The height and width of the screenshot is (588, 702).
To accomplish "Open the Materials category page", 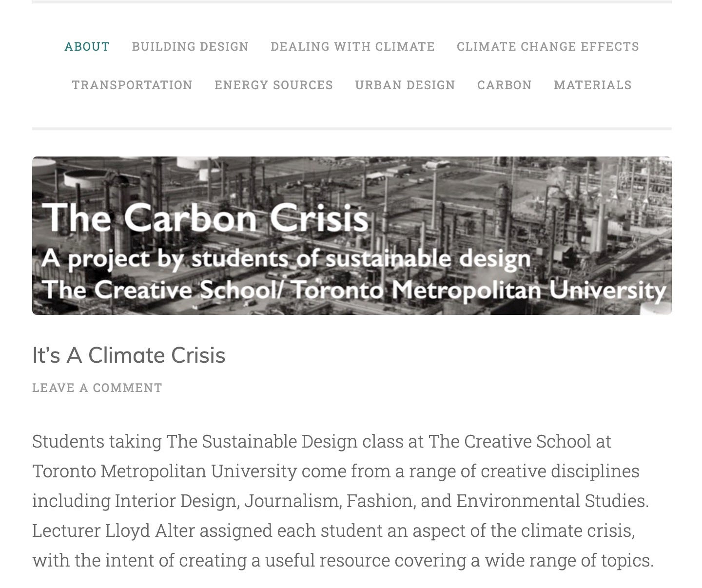I will (592, 85).
